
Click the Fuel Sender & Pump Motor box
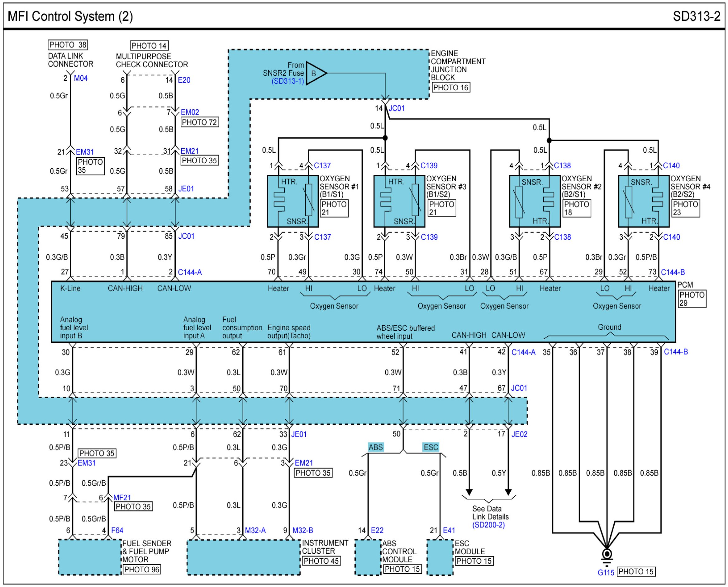coord(90,557)
